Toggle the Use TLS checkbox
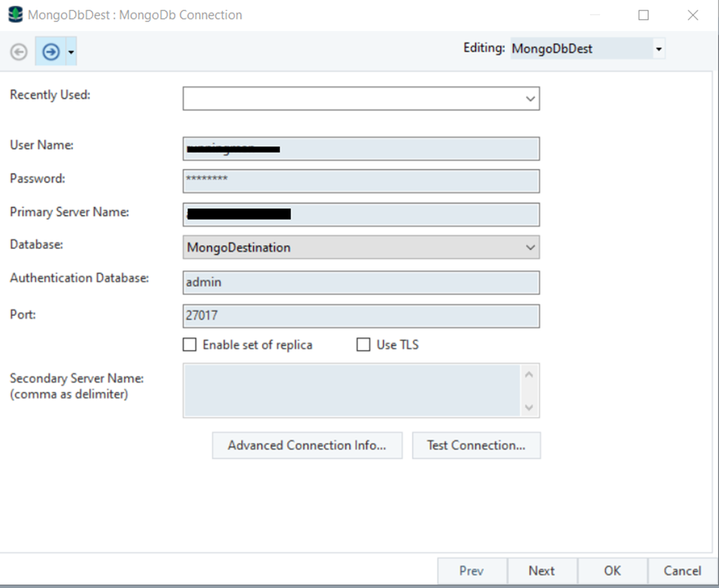 tap(364, 345)
